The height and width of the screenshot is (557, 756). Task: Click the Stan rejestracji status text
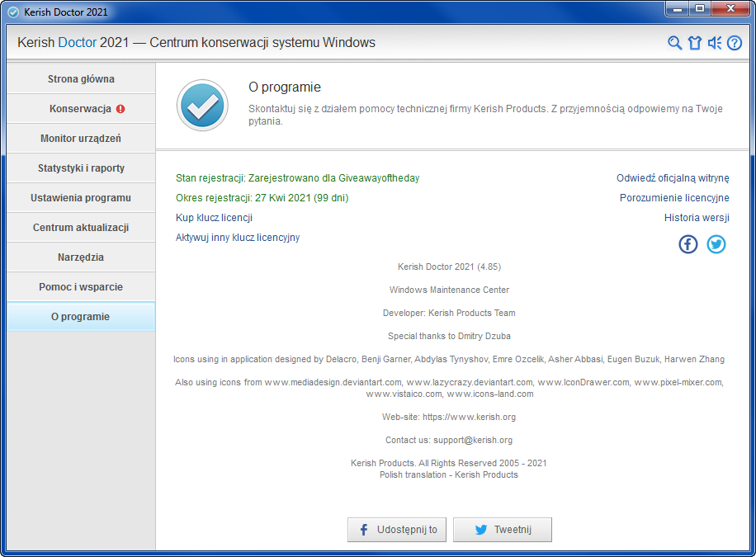297,178
